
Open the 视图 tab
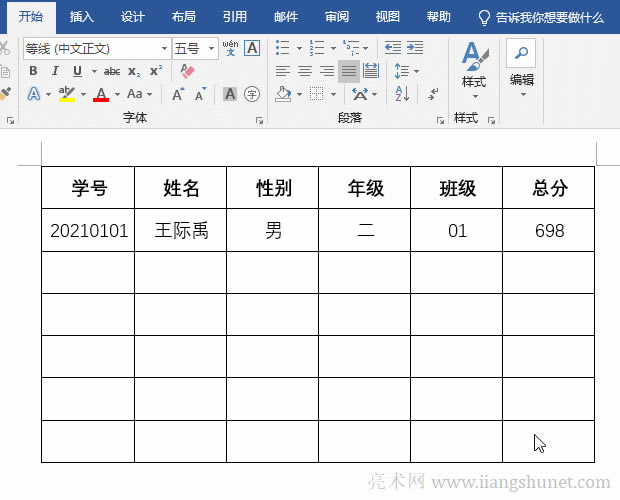[x=388, y=17]
